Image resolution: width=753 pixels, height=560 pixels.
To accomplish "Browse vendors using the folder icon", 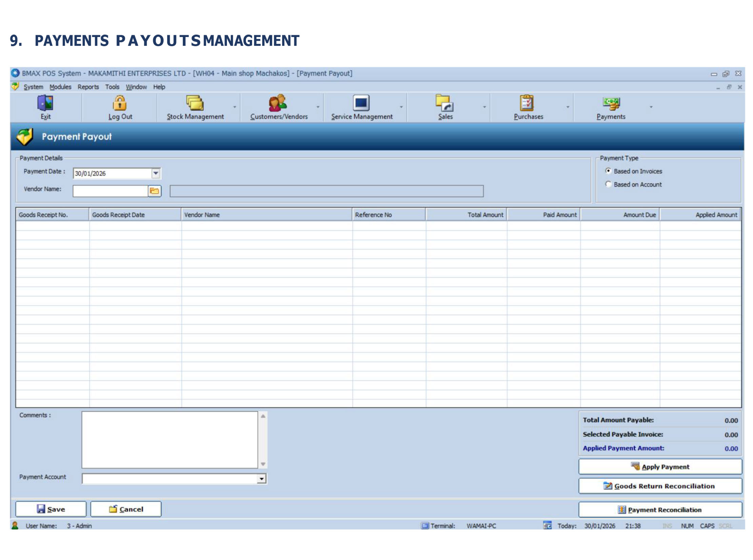I will point(155,191).
